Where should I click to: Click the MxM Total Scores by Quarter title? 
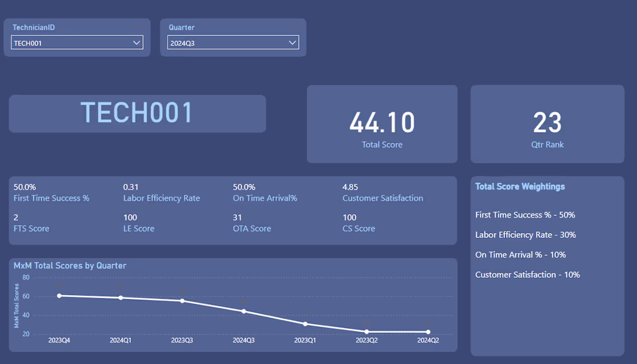[x=69, y=266]
